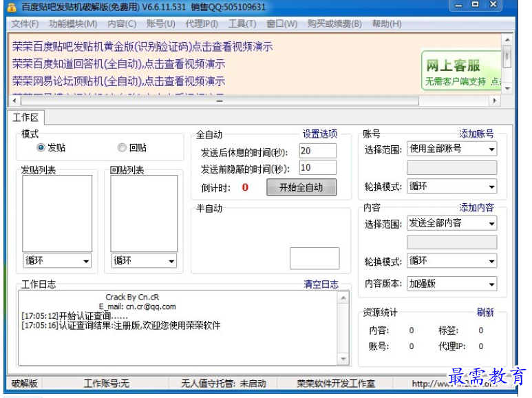532x398 pixels.
Task: Switch to the 工作区 tab
Action: (x=25, y=118)
